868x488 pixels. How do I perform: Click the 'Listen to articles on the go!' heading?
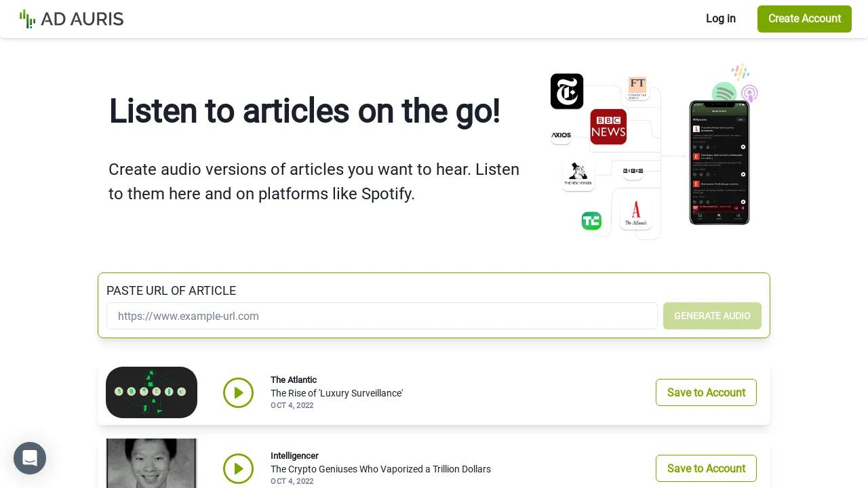click(304, 111)
